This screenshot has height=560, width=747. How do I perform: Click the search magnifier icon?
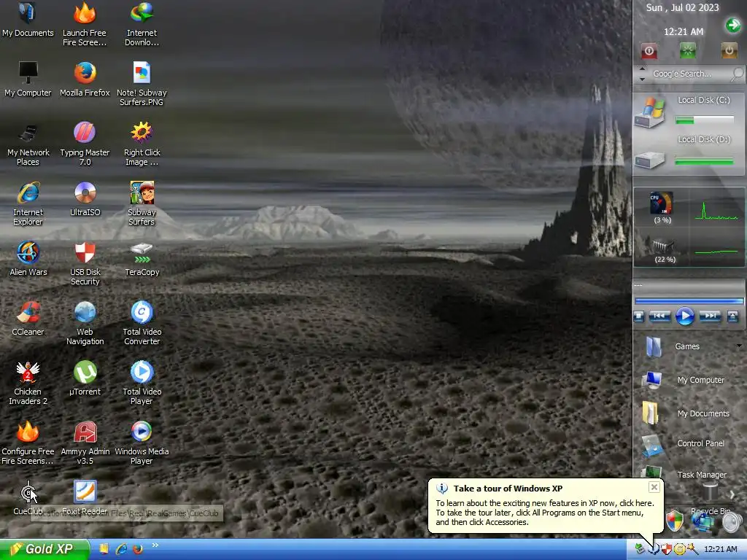pos(738,74)
